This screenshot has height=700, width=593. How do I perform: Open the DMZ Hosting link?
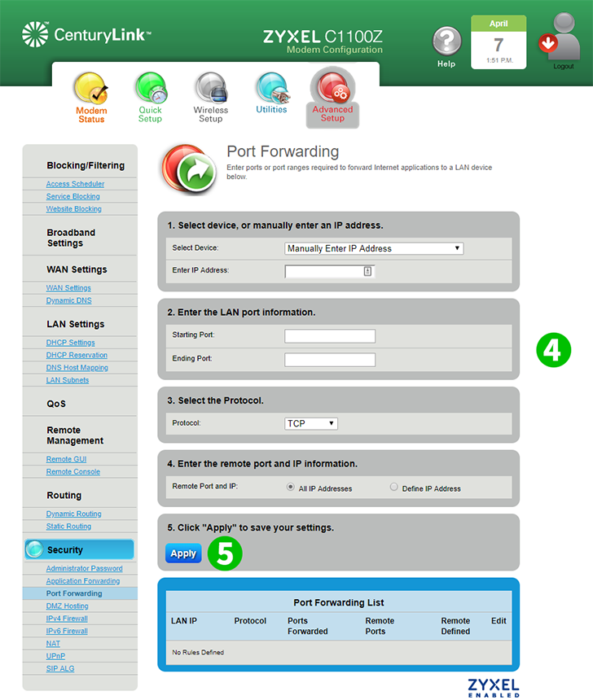[x=67, y=606]
